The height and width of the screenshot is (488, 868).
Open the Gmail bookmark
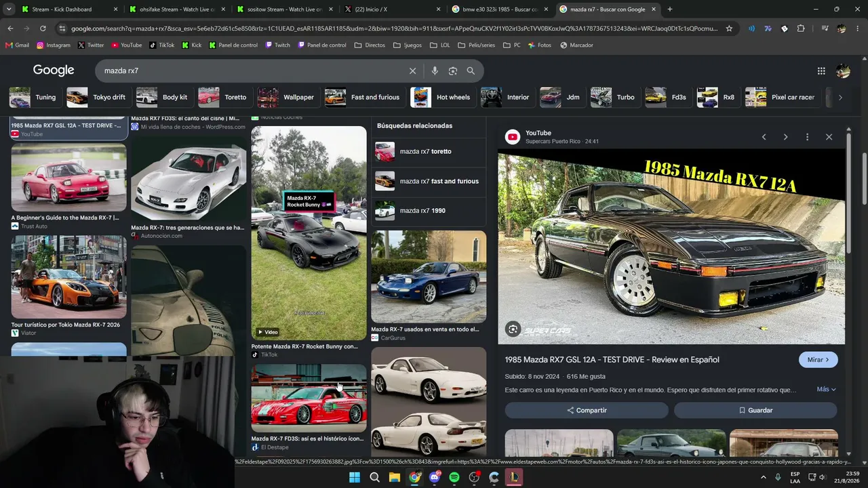tap(17, 45)
